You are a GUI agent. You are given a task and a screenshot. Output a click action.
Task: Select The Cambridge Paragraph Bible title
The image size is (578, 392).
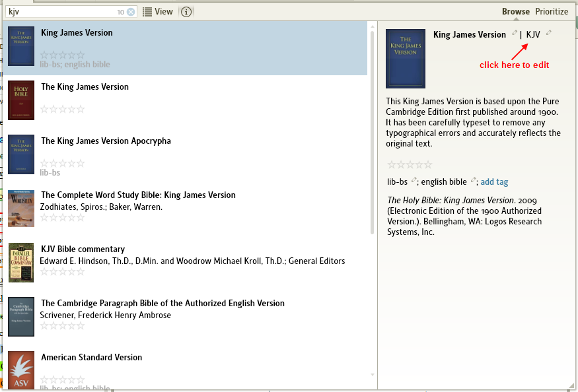pos(163,303)
